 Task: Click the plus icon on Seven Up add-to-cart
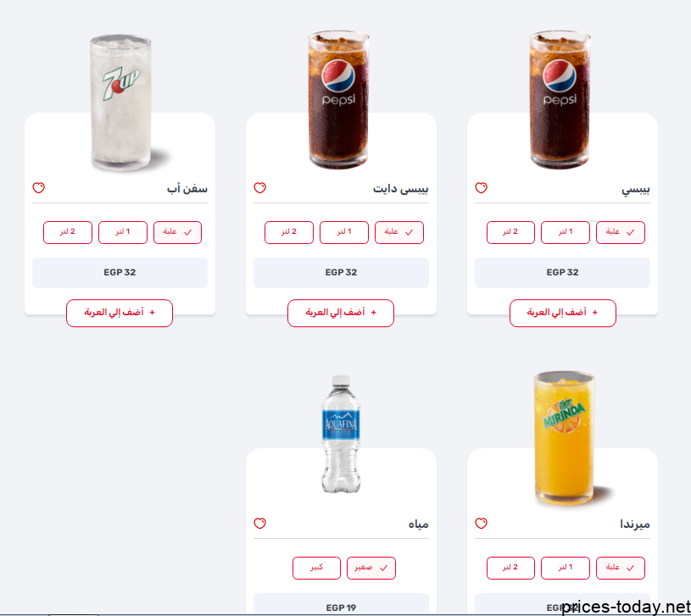point(153,313)
